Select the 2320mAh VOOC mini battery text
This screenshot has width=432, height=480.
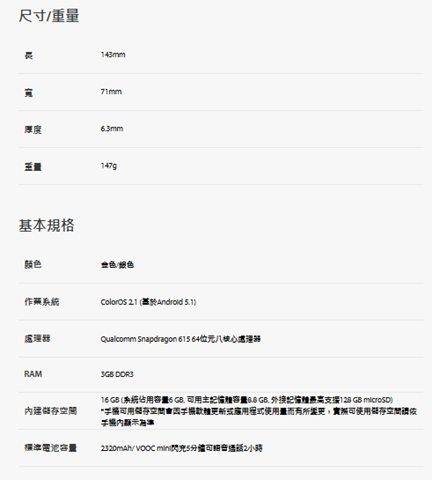coord(182,448)
